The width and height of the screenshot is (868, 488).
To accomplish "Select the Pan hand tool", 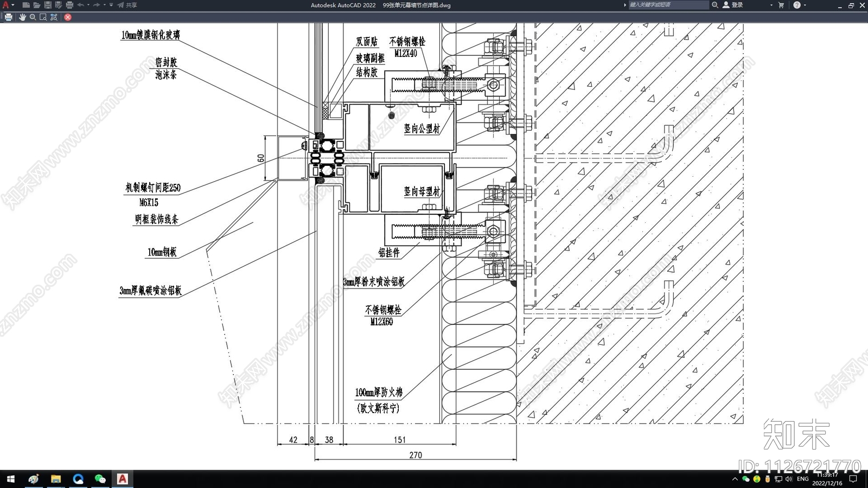I will [22, 17].
